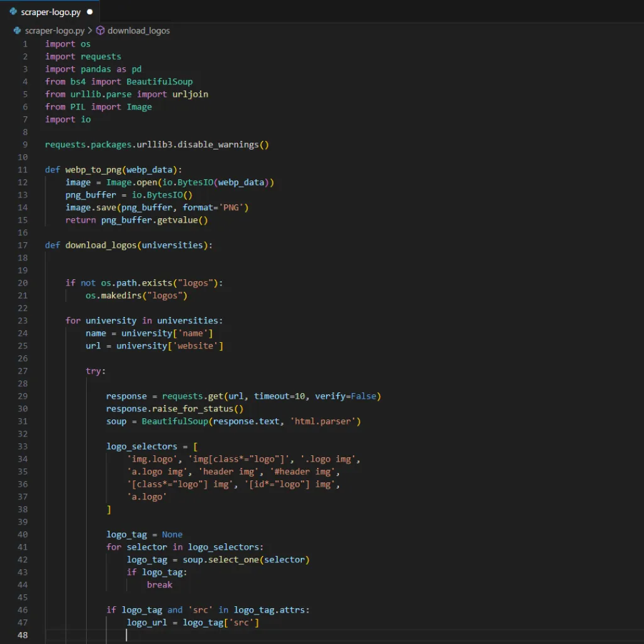Click 'image.save' on line 14
This screenshot has height=644, width=644.
[91, 208]
